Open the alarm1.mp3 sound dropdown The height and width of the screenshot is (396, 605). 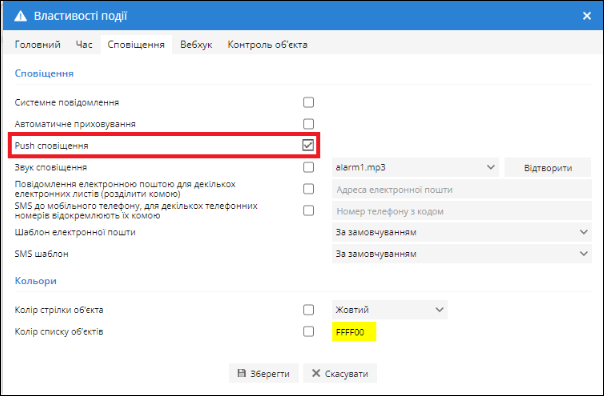[416, 168]
